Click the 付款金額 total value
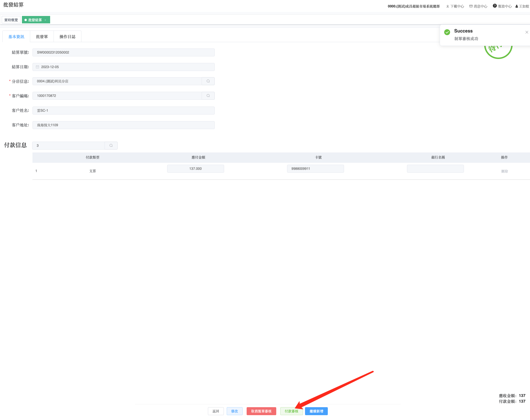This screenshot has height=420, width=530. coord(522,401)
